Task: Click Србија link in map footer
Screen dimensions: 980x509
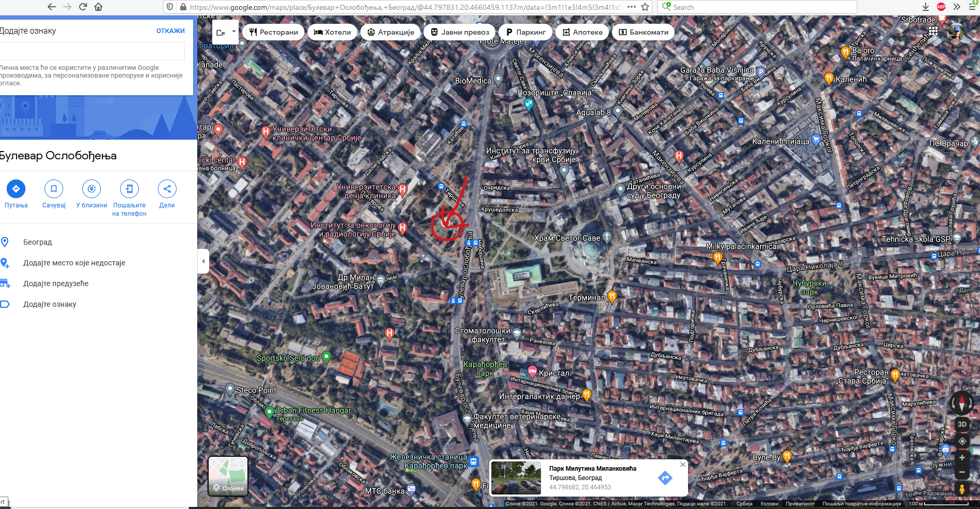Action: 744,504
